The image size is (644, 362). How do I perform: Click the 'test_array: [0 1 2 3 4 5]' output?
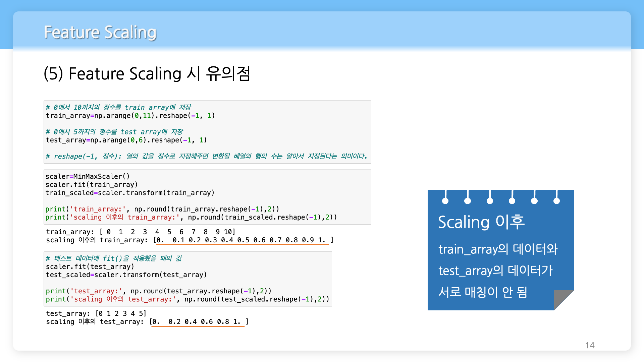pyautogui.click(x=96, y=314)
